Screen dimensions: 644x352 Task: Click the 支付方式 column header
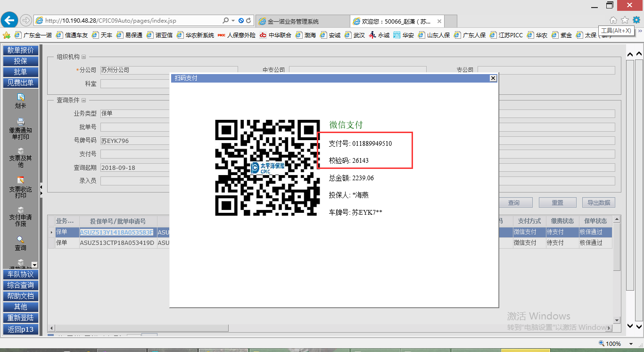coord(529,221)
